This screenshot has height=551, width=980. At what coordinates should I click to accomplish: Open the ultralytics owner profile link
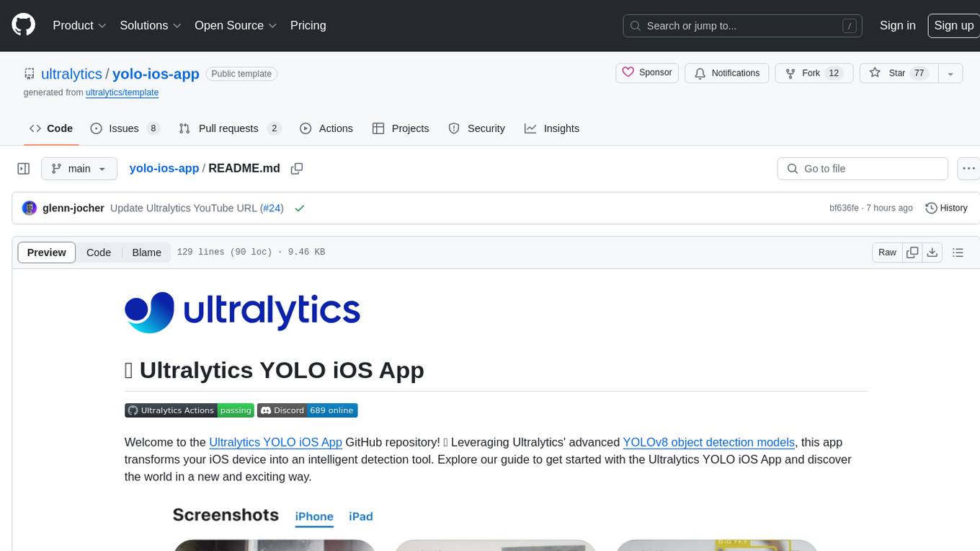[x=71, y=74]
